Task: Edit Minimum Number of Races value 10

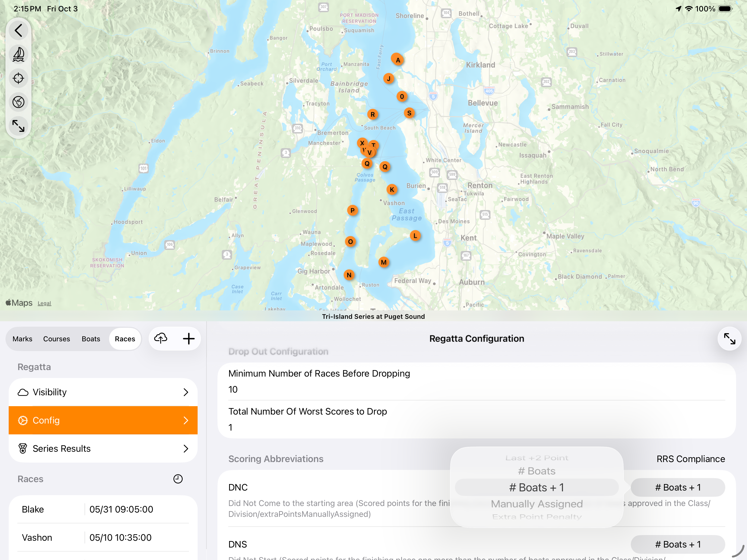Action: click(x=233, y=390)
